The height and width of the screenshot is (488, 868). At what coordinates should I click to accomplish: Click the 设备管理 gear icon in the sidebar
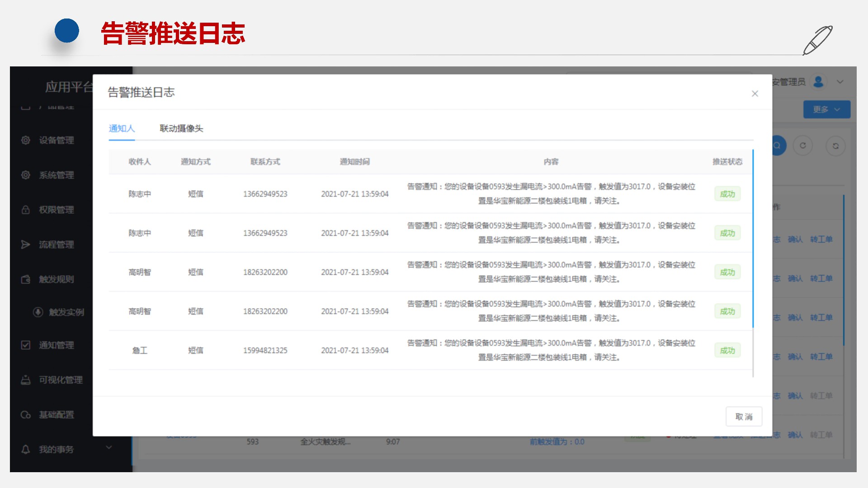click(26, 140)
